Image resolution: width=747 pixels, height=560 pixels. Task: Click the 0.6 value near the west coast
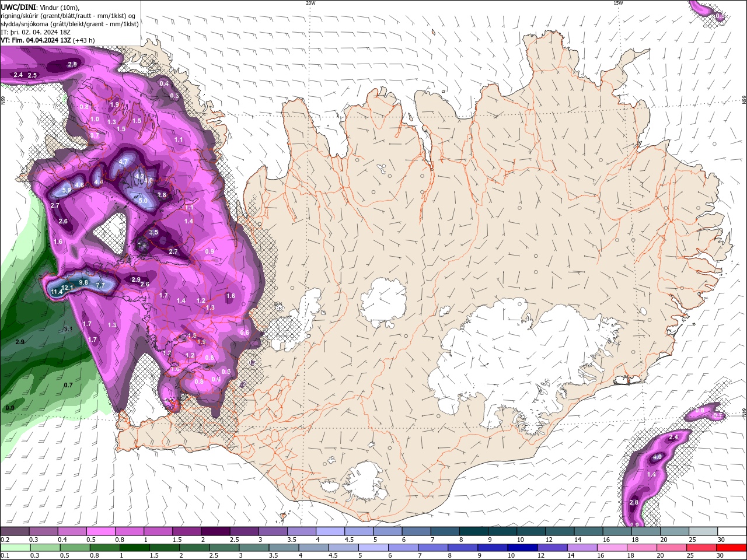click(x=245, y=332)
